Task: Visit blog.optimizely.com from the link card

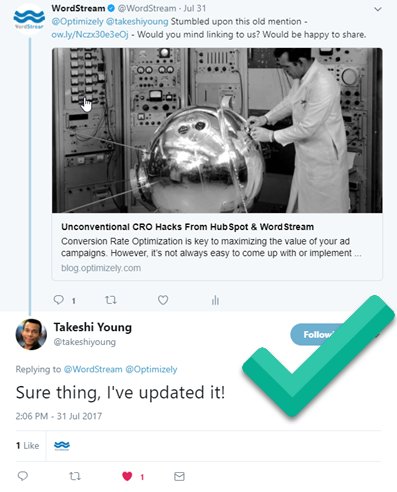Action: click(101, 268)
